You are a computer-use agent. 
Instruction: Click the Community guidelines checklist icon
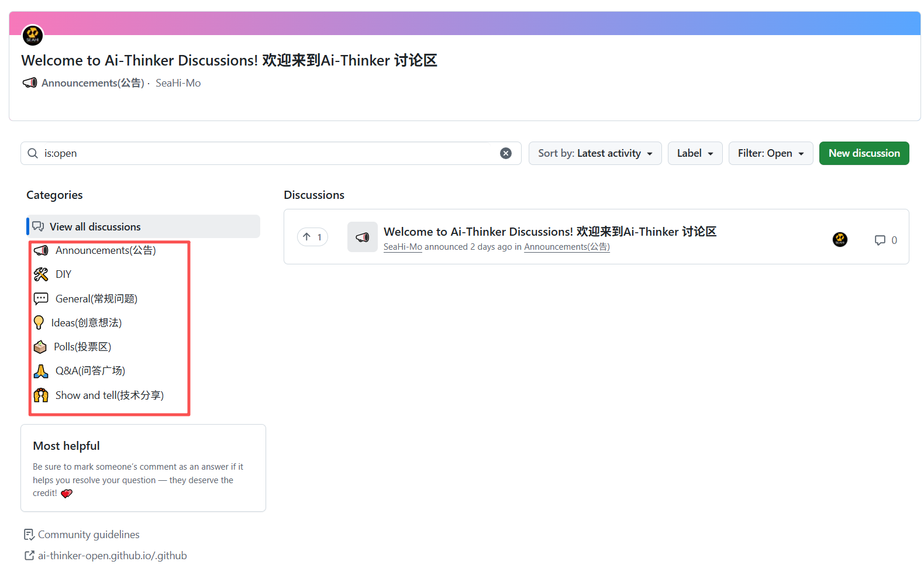click(29, 535)
